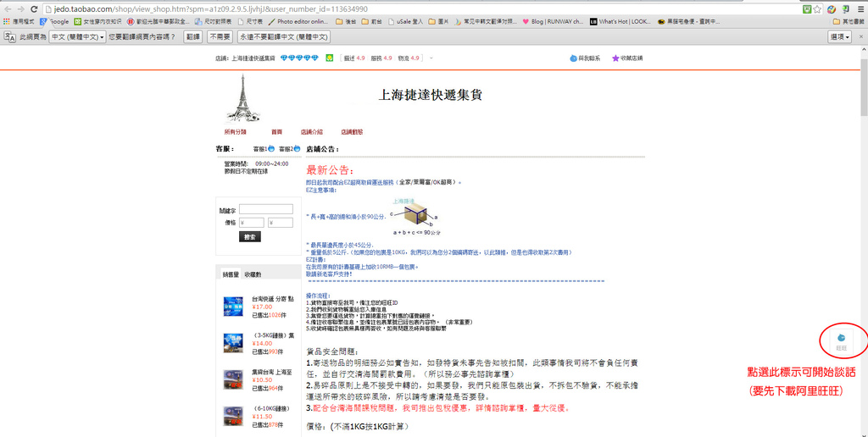This screenshot has width=868, height=437.
Task: Click the translate icon in the translation bar
Action: 9,36
